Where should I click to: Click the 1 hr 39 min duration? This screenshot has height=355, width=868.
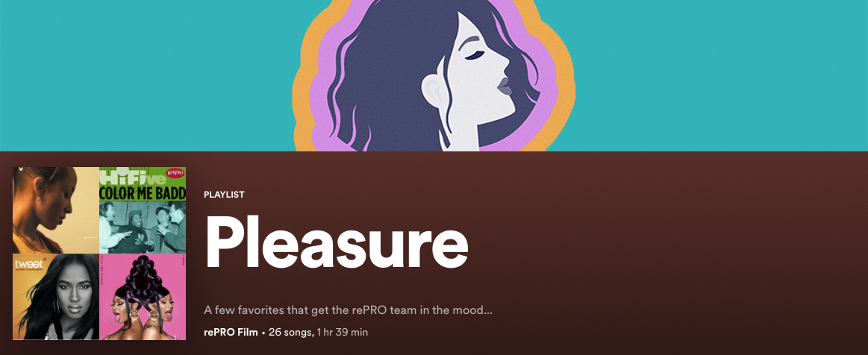click(x=342, y=333)
